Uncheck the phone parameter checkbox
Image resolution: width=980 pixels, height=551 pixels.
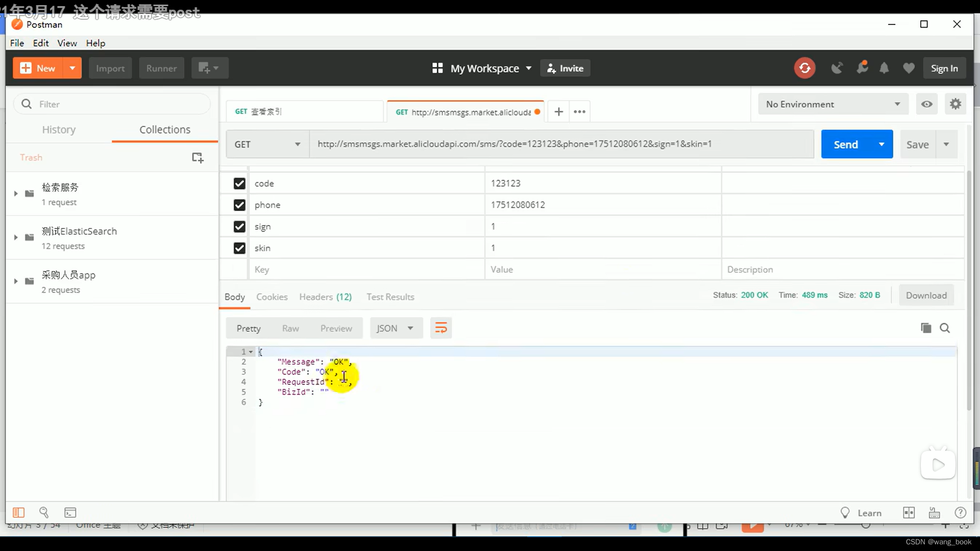pos(239,205)
